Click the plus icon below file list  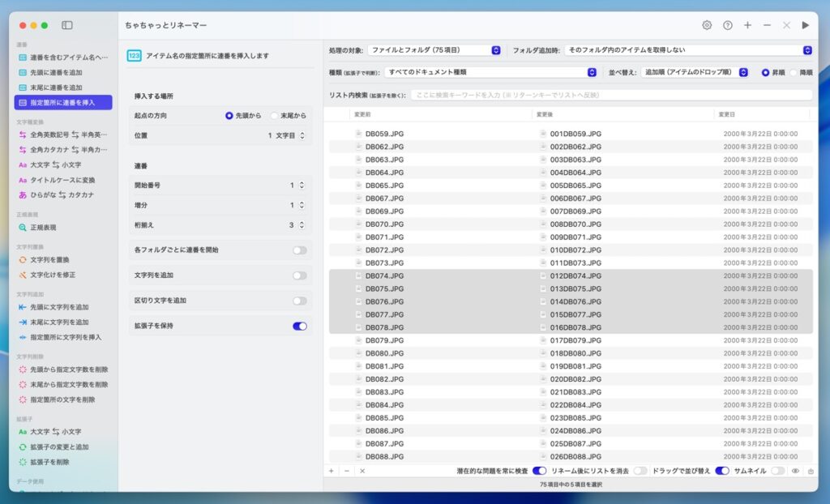coord(332,471)
